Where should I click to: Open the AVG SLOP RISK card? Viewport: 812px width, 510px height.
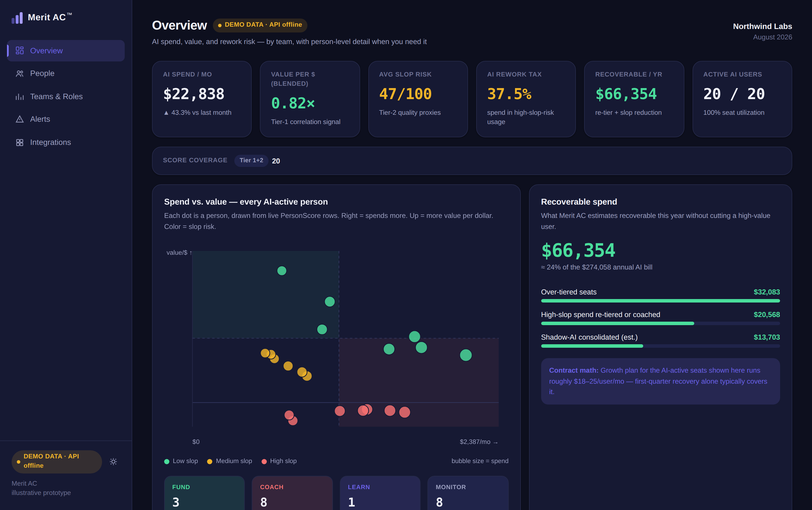tap(418, 99)
